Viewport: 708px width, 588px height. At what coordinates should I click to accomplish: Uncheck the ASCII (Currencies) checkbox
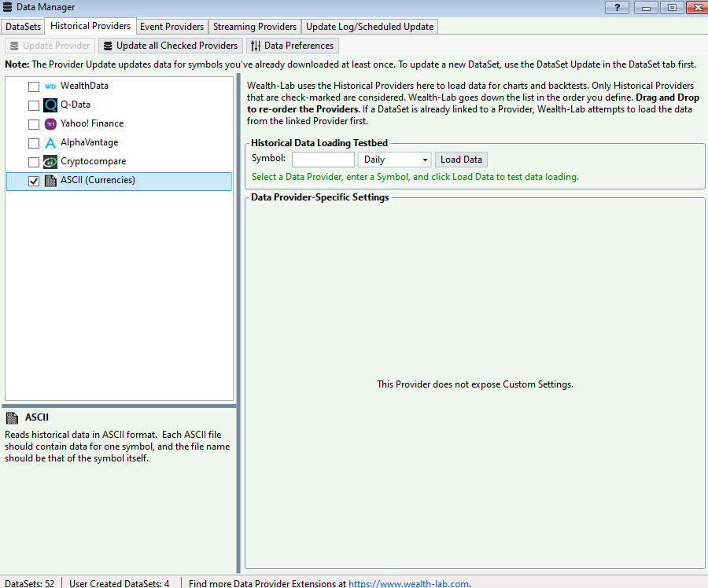tap(34, 181)
